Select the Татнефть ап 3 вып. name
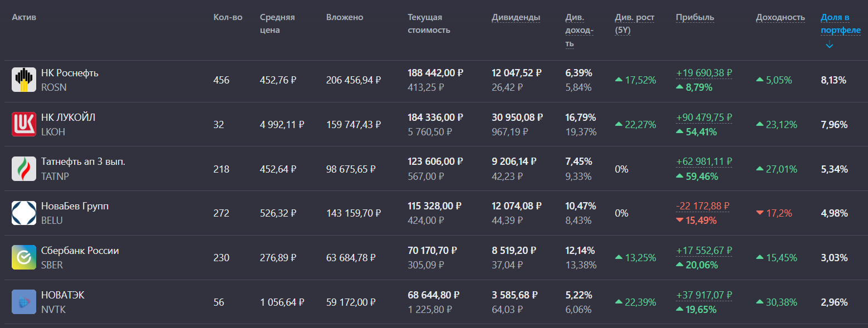The height and width of the screenshot is (328, 868). point(83,161)
